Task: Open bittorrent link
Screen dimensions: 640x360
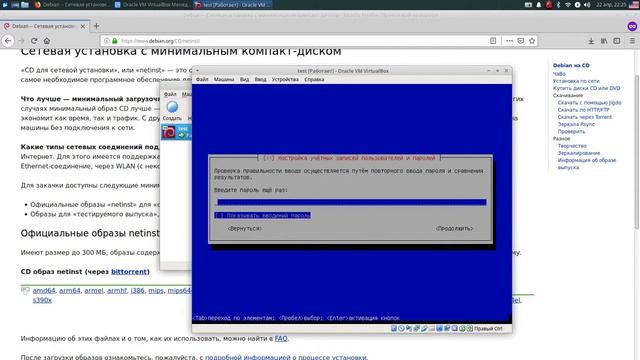Action: pos(129,271)
